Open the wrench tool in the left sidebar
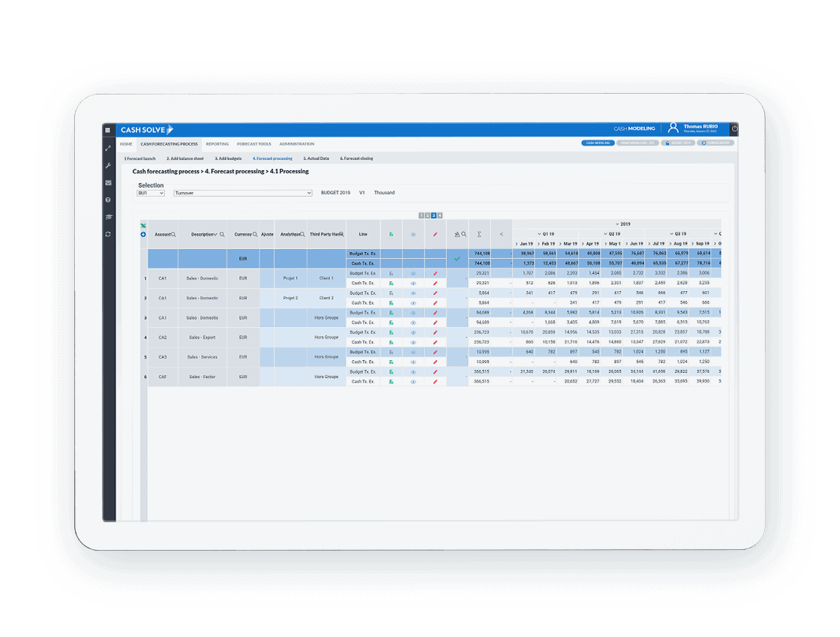The height and width of the screenshot is (637, 840). pos(109,164)
